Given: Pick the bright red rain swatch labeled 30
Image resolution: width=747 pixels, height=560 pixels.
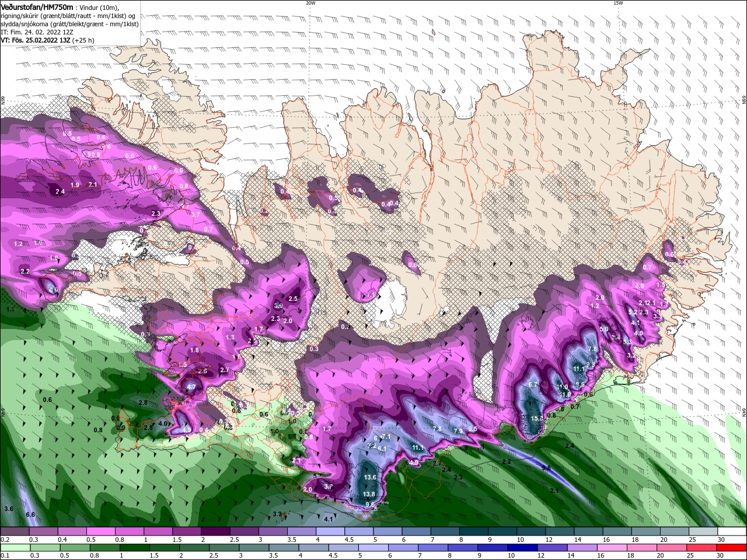Looking at the screenshot, I should [x=731, y=548].
